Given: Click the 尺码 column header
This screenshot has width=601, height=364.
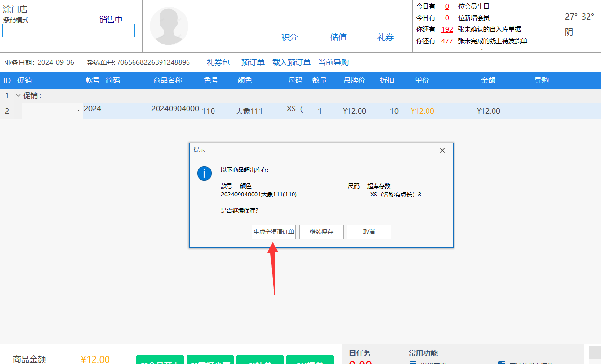Looking at the screenshot, I should click(295, 80).
